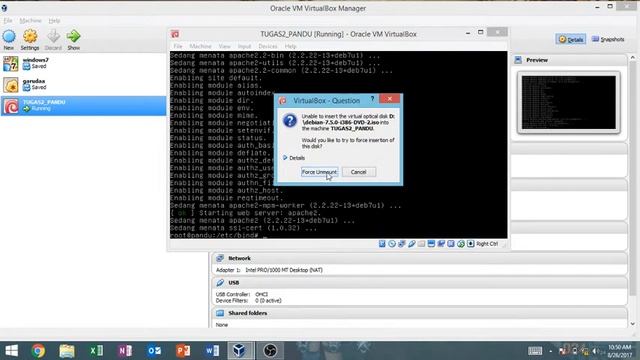Click the green mouse integration status icon
This screenshot has height=360, width=640.
[461, 244]
